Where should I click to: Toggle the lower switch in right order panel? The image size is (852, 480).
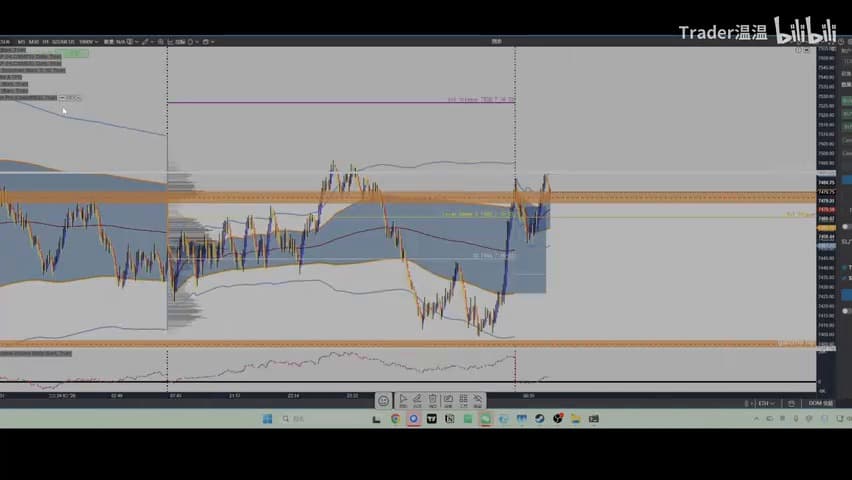[847, 311]
